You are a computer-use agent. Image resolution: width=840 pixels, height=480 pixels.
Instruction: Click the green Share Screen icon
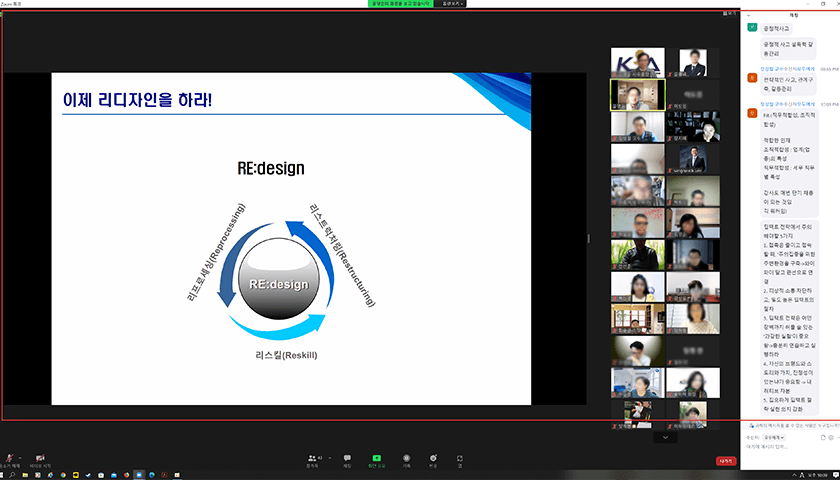376,458
